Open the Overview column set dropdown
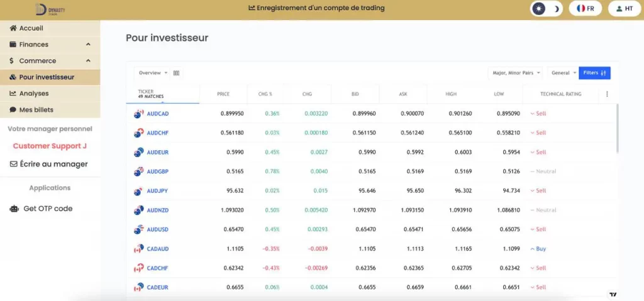Image resolution: width=644 pixels, height=301 pixels. coord(152,73)
